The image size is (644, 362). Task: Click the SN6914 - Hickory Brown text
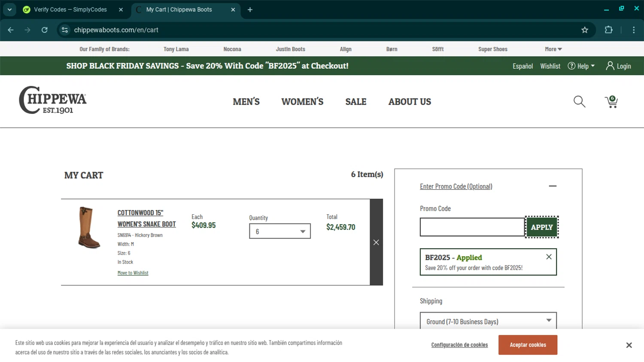point(140,235)
